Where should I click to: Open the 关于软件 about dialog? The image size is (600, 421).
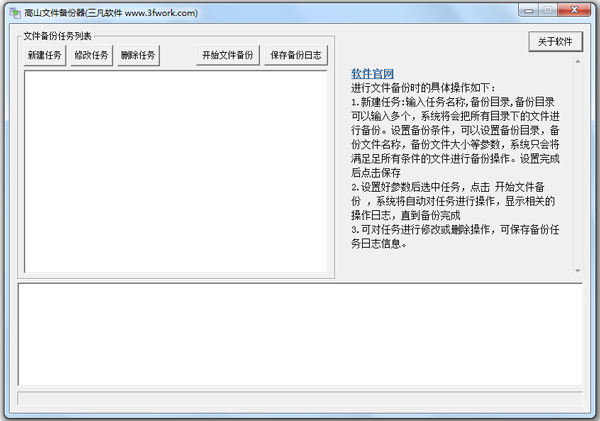pyautogui.click(x=555, y=42)
